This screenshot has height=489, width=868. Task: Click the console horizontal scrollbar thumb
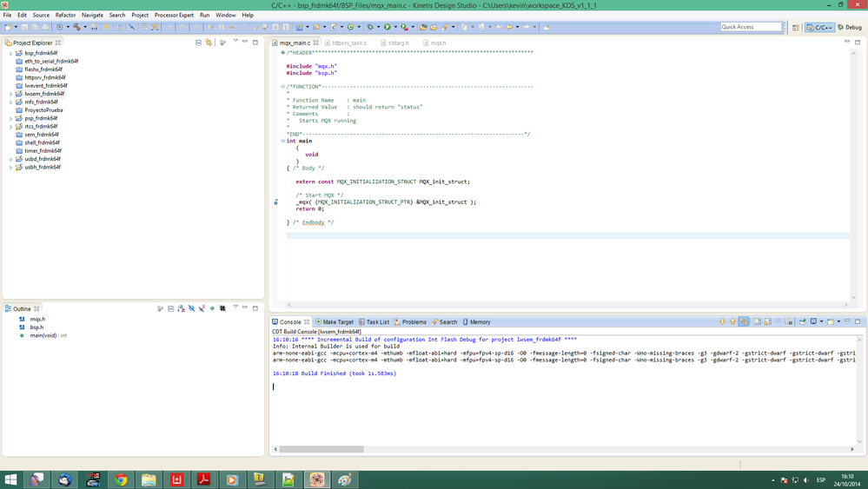point(321,449)
